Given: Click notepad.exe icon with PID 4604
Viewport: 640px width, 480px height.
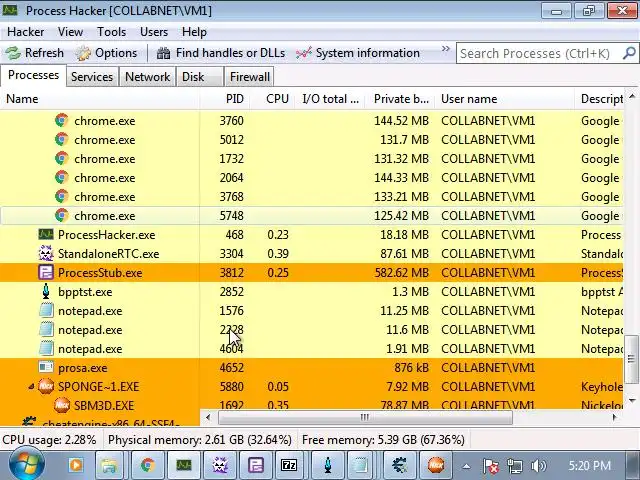Looking at the screenshot, I should pyautogui.click(x=46, y=349).
